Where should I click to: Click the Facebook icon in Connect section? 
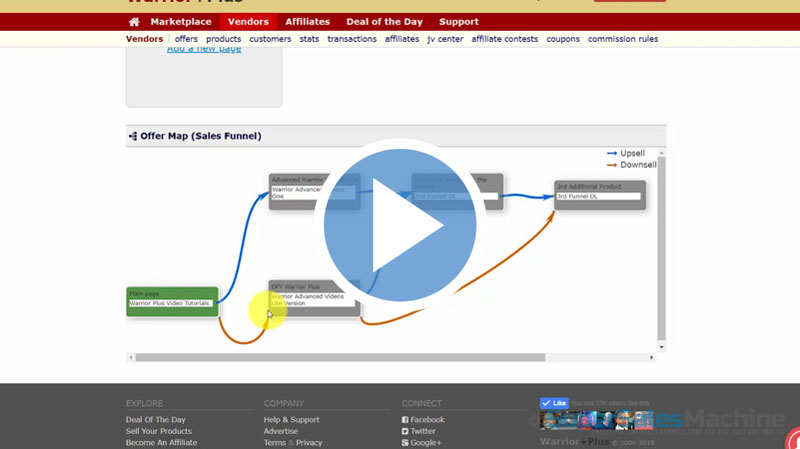pos(405,420)
